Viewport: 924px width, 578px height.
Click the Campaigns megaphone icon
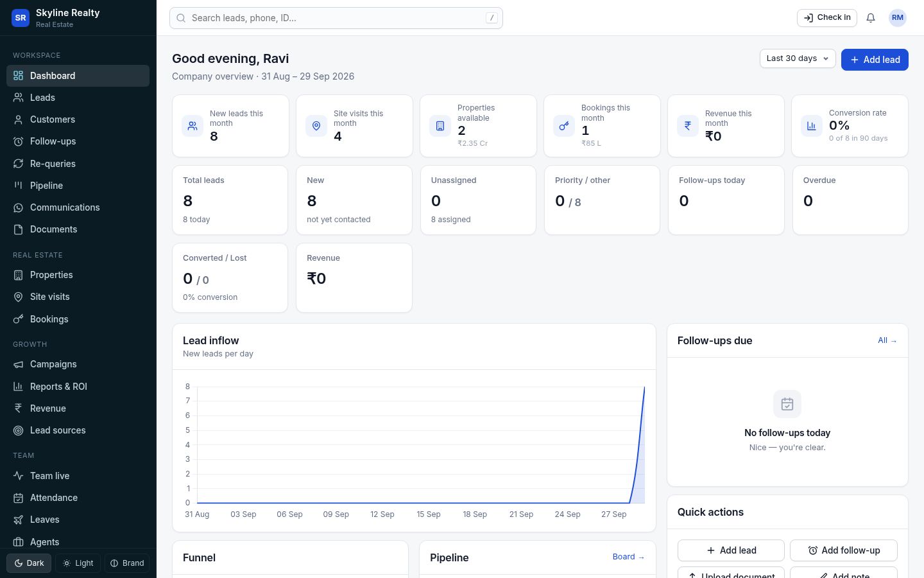pyautogui.click(x=19, y=364)
